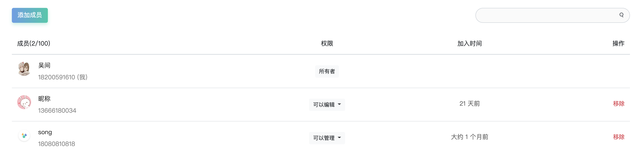Click the 操作 column header
This screenshot has height=164, width=644.
pyautogui.click(x=618, y=43)
